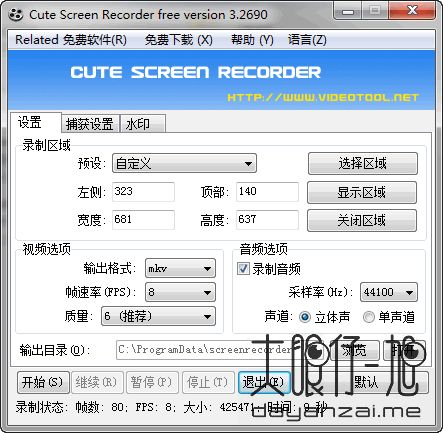Switch to the 水印 watermark tab

point(143,124)
